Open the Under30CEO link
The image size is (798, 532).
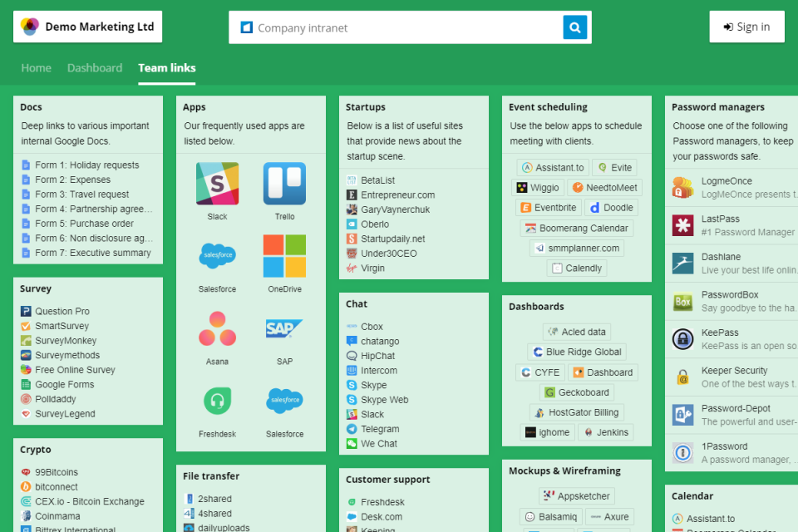tap(389, 254)
